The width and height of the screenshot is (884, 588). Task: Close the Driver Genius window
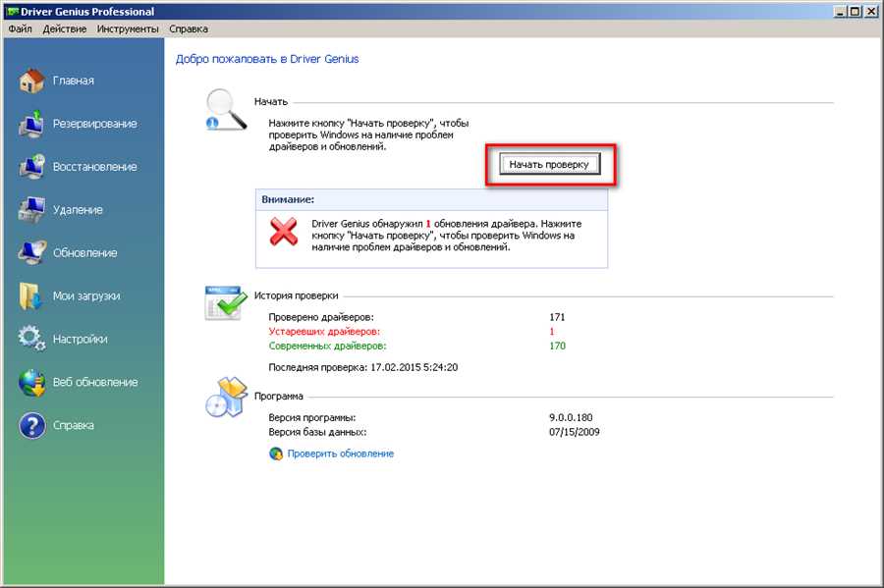[870, 11]
